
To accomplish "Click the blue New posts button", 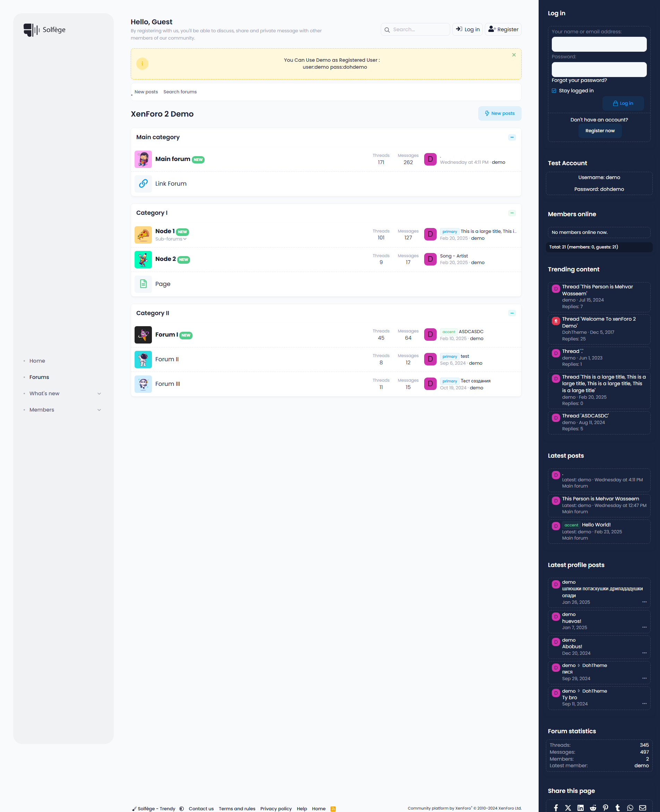I will point(499,113).
